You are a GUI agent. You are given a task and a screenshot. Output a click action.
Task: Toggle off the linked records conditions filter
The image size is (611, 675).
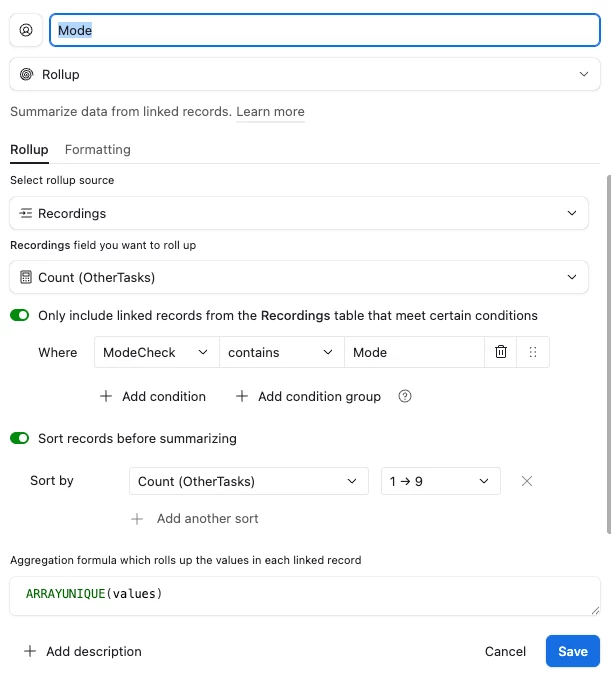click(x=20, y=315)
